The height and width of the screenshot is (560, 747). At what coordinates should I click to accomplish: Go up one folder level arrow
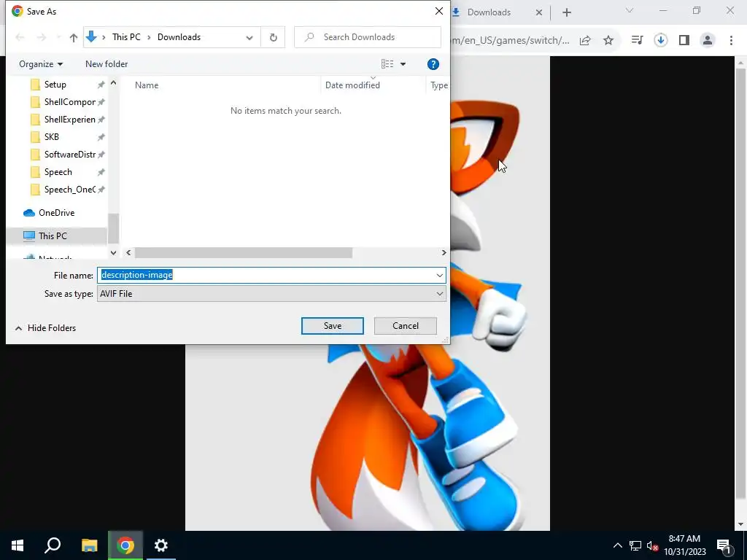(74, 37)
